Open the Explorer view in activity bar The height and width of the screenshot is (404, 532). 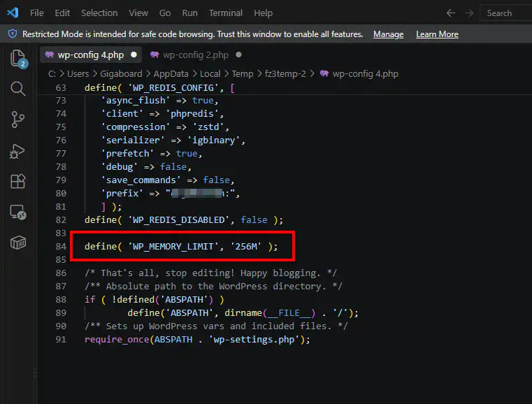tap(18, 58)
